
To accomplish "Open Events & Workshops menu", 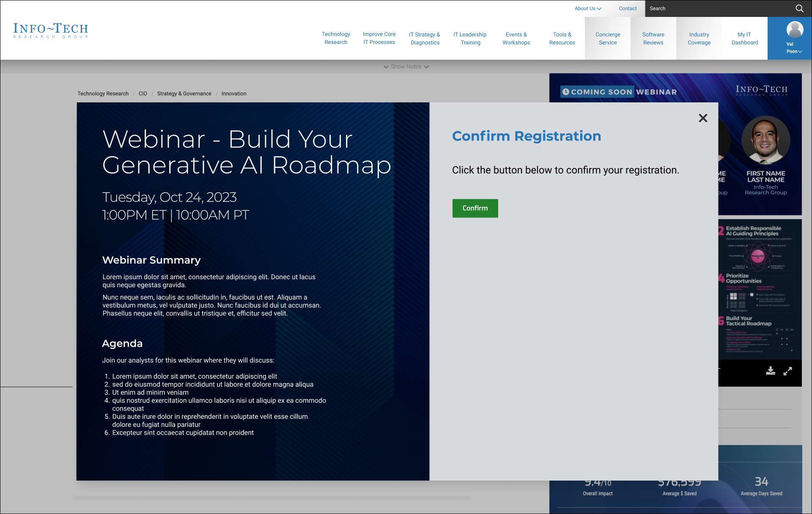I will [x=516, y=38].
